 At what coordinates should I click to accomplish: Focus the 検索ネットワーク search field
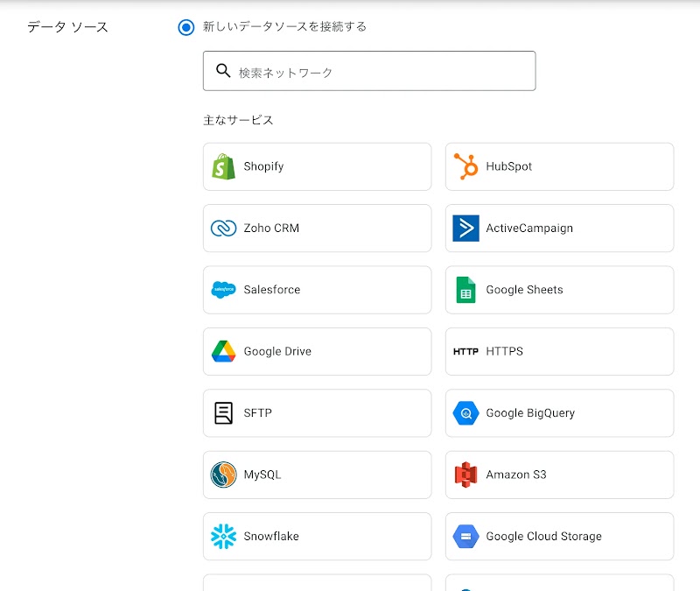pyautogui.click(x=369, y=71)
